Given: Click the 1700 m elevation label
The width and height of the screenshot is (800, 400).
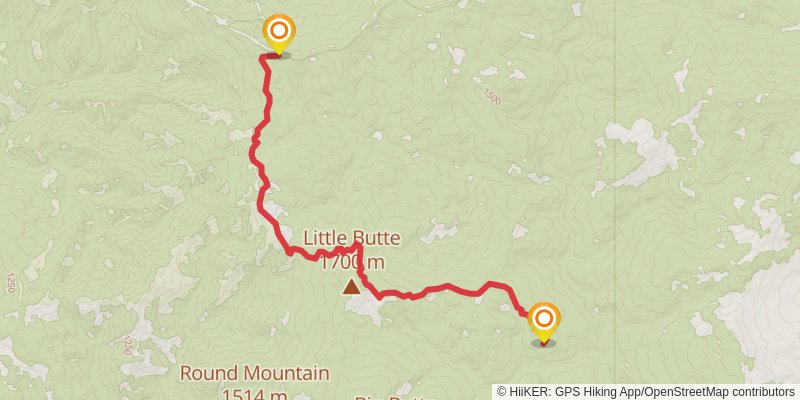Looking at the screenshot, I should (x=352, y=262).
